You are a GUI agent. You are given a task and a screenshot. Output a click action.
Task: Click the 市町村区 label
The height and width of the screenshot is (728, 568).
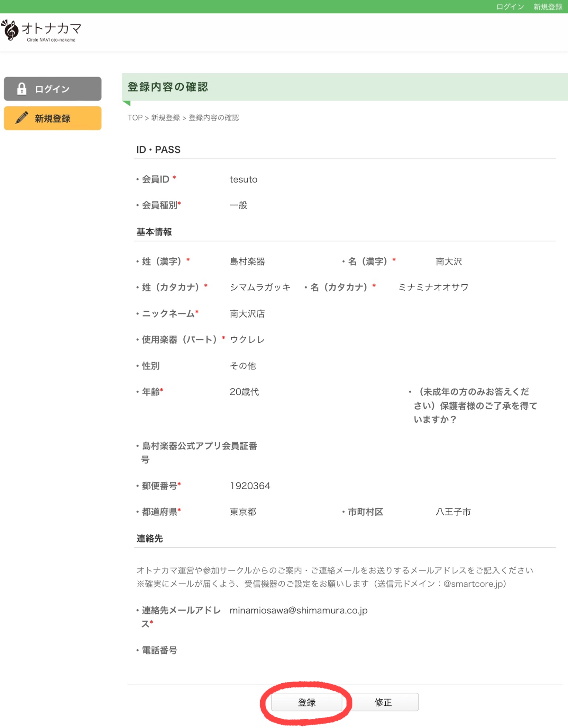click(365, 512)
